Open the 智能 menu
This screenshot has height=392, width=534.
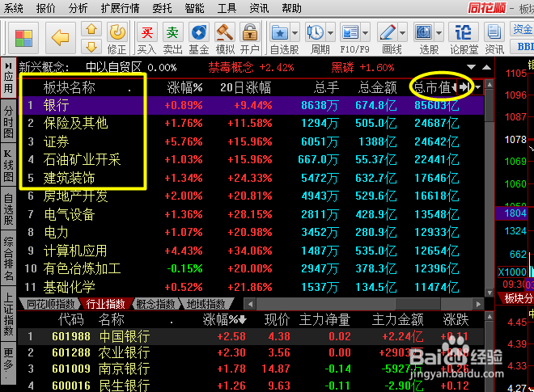(x=194, y=8)
